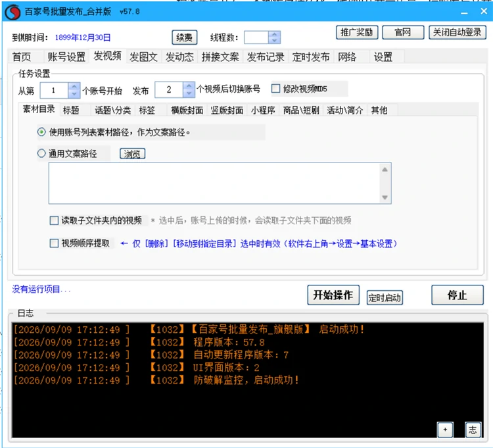Click the 续费 button

click(185, 37)
